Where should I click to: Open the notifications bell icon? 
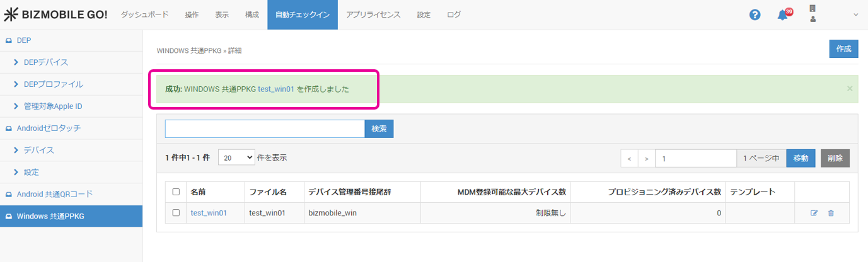783,14
